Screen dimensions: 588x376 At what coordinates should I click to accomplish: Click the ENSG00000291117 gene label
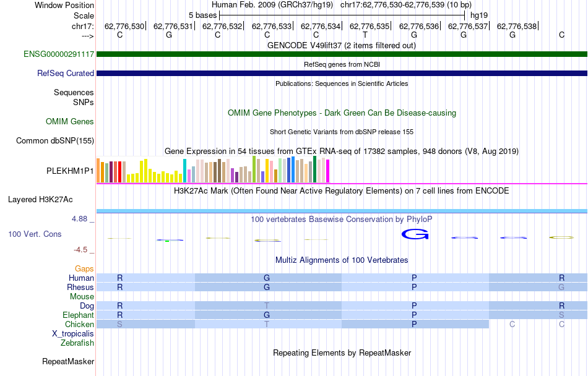click(x=59, y=54)
